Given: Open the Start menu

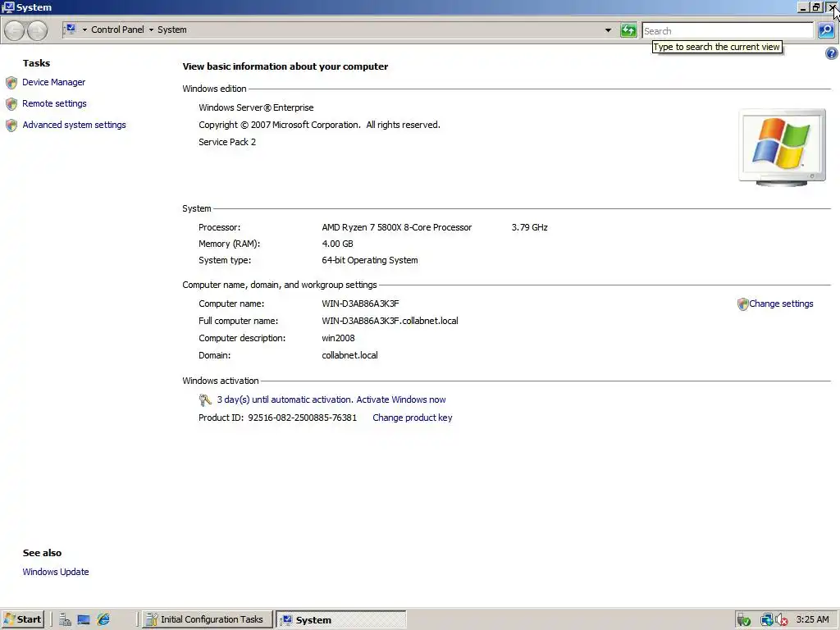Looking at the screenshot, I should [x=23, y=619].
